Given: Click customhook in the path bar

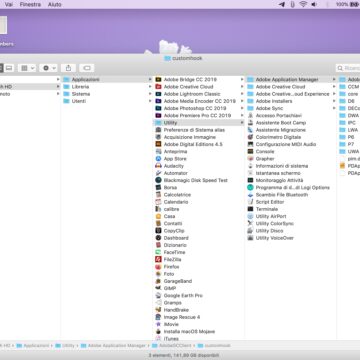Looking at the screenshot, I should (x=214, y=346).
